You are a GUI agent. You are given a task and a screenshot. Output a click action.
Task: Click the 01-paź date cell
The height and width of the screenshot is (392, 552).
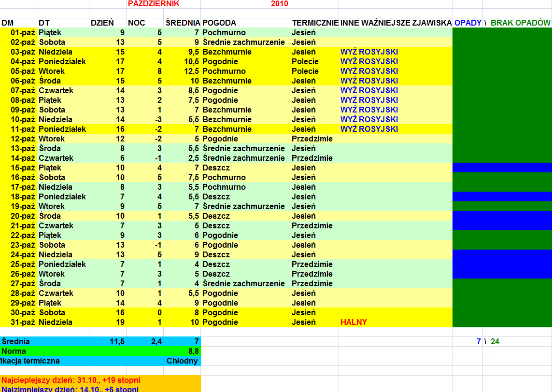point(23,32)
